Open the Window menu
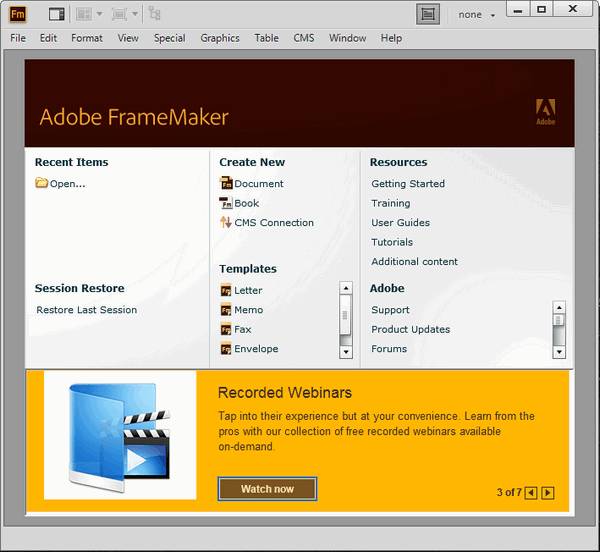The image size is (600, 552). click(x=347, y=38)
